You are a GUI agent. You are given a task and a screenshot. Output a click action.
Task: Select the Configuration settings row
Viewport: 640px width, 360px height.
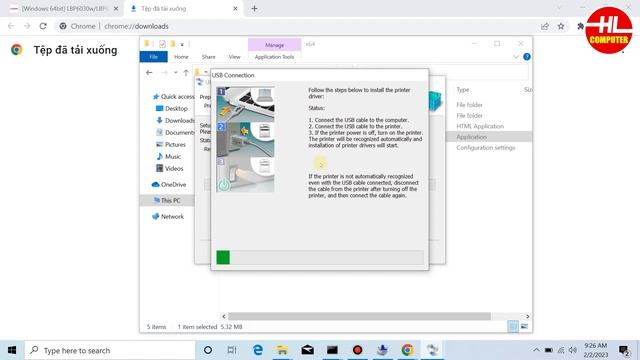485,148
